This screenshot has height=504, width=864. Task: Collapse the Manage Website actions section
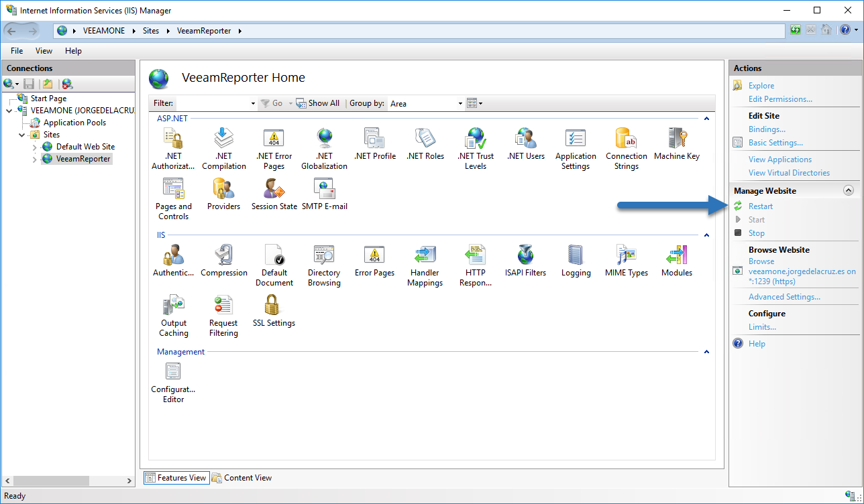point(848,191)
